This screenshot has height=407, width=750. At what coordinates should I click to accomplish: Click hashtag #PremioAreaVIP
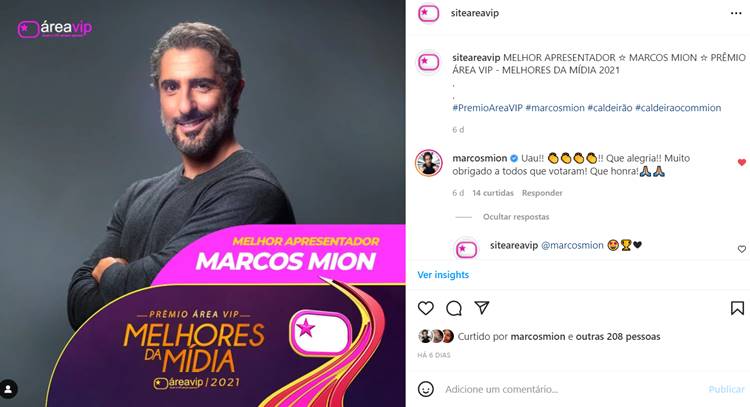[x=487, y=108]
